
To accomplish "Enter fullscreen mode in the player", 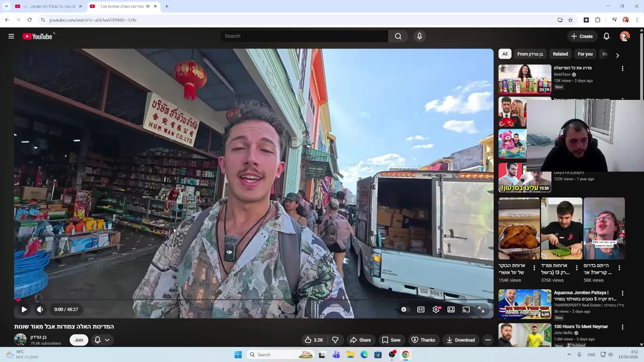I will point(481,309).
